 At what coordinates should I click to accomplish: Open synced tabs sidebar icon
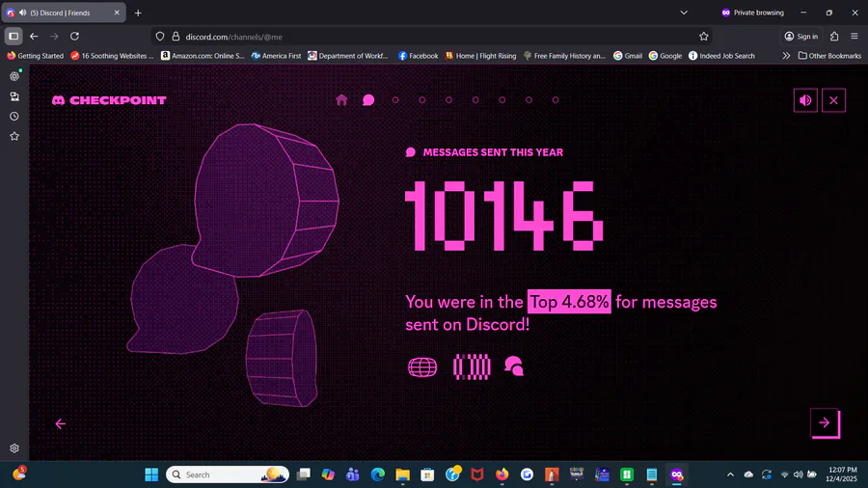point(14,96)
